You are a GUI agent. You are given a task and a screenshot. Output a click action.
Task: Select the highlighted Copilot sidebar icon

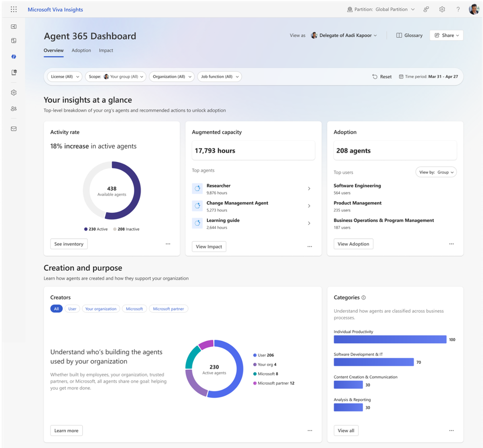(x=14, y=57)
